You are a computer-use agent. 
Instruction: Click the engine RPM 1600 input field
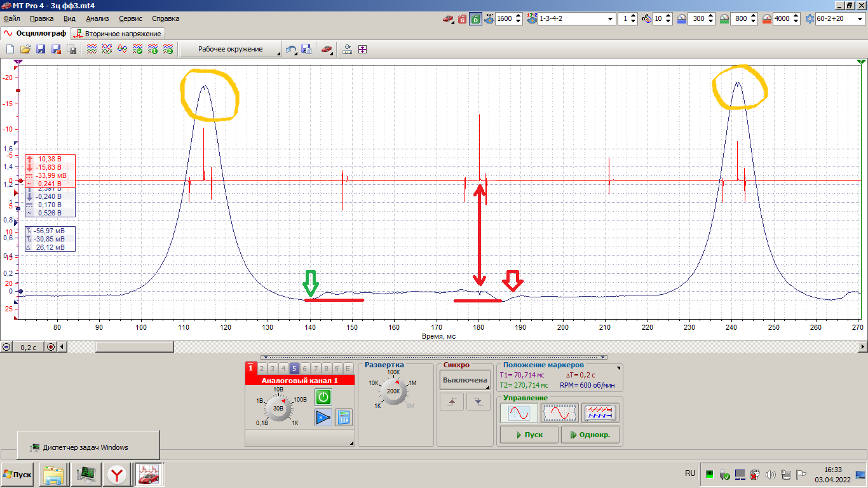pyautogui.click(x=508, y=18)
